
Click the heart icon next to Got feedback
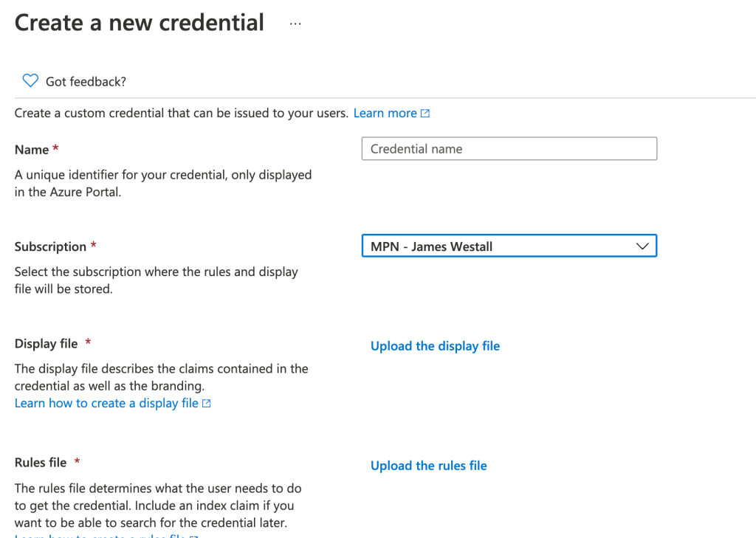(x=30, y=80)
